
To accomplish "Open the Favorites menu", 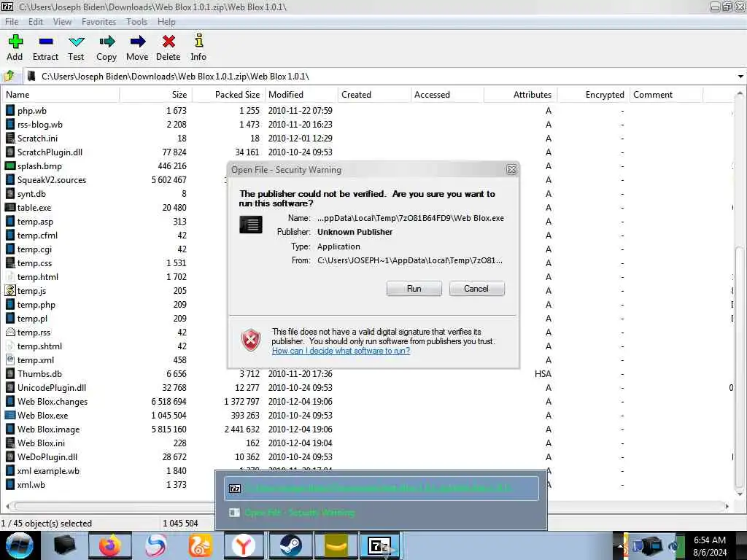I will pos(98,22).
